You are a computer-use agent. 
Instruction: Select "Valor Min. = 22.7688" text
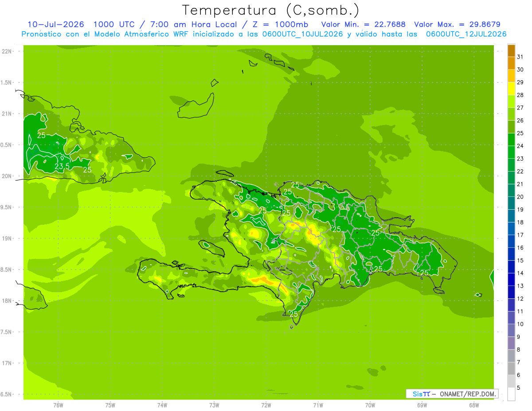coord(363,24)
